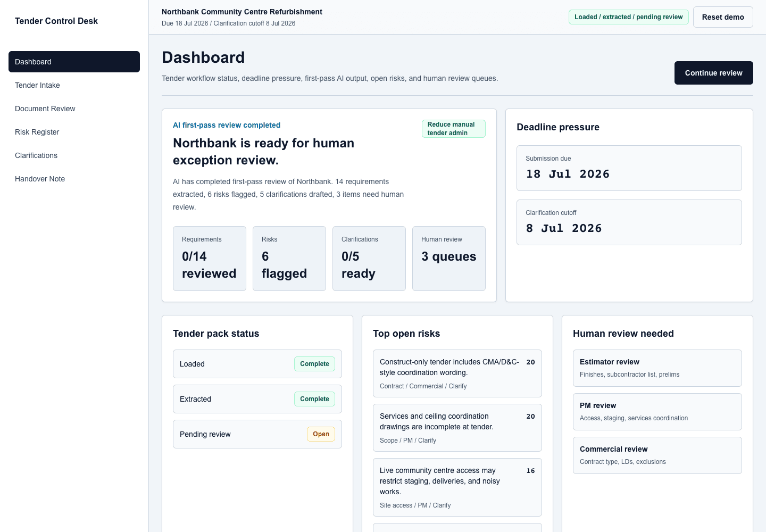Select the Requirements 0/14 reviewed card

pyautogui.click(x=210, y=259)
